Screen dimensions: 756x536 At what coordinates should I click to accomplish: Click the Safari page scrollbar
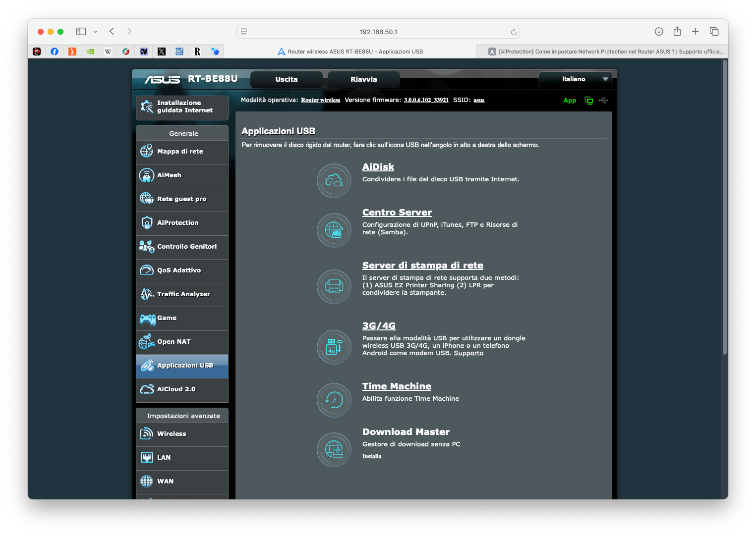[725, 207]
